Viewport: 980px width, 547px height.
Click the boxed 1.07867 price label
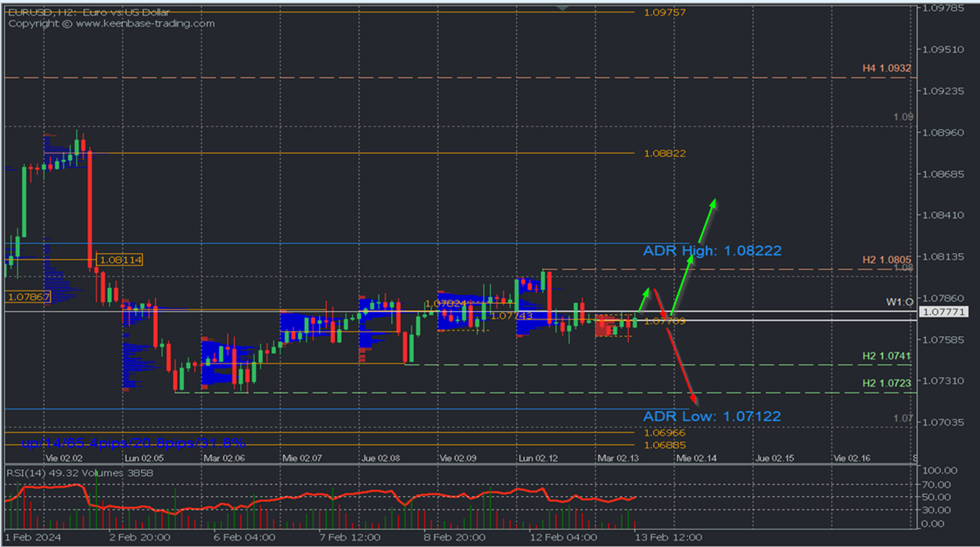coord(27,296)
